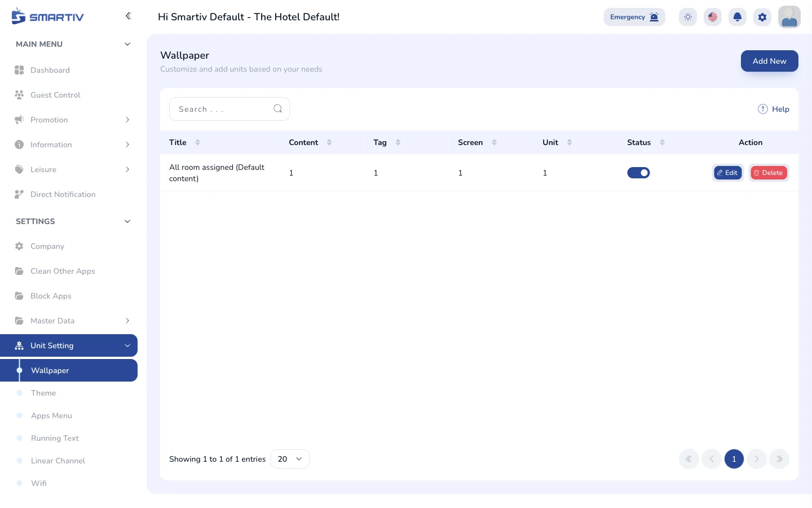
Task: Click the Leisure tag icon
Action: click(19, 169)
